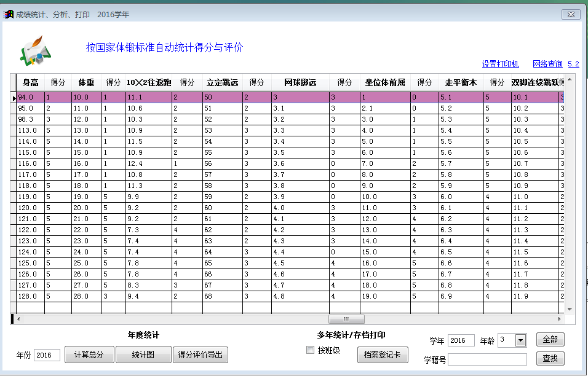This screenshot has height=376, width=588.
Task: Select the 走平衡木 cell 6.0
Action: (x=461, y=197)
